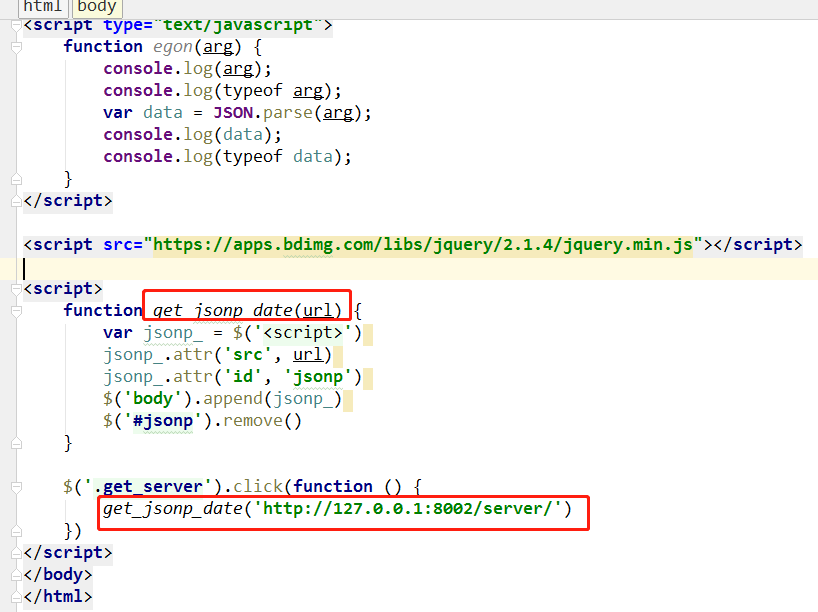Click the function name egon

[173, 47]
